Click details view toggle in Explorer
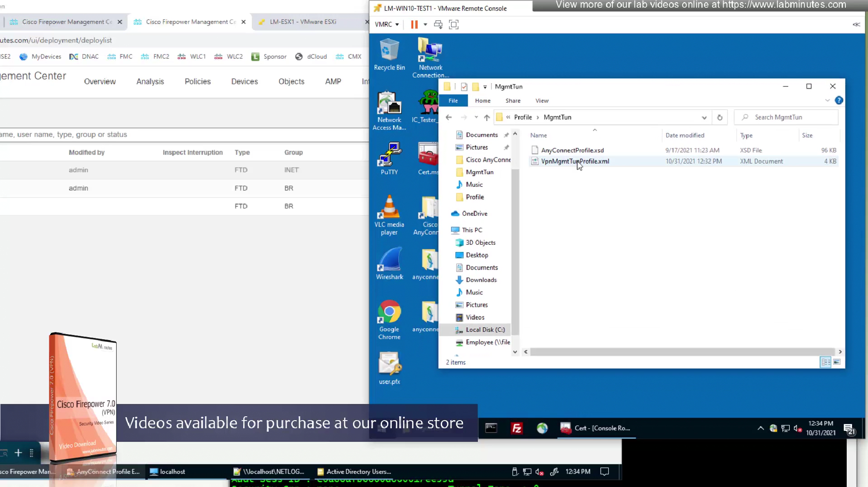Screen dimensions: 868x487 pos(825,362)
